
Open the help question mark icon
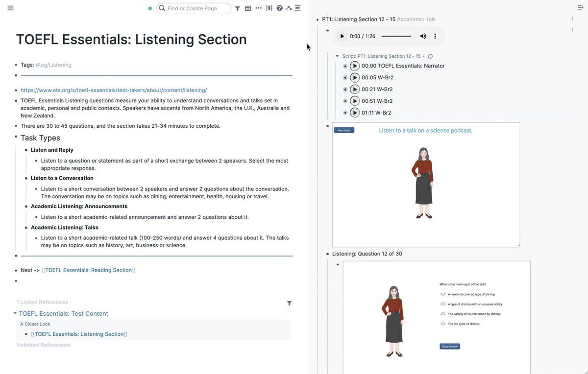pos(279,8)
